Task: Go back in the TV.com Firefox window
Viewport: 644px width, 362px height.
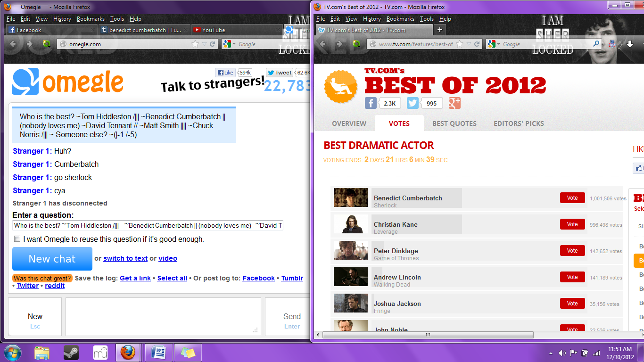Action: click(322, 44)
